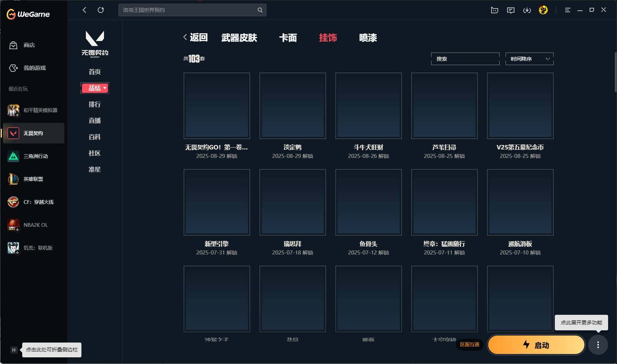Open the 瑞思拜 buddy thumbnail
Screen dimensions: 617x364
[293, 202]
